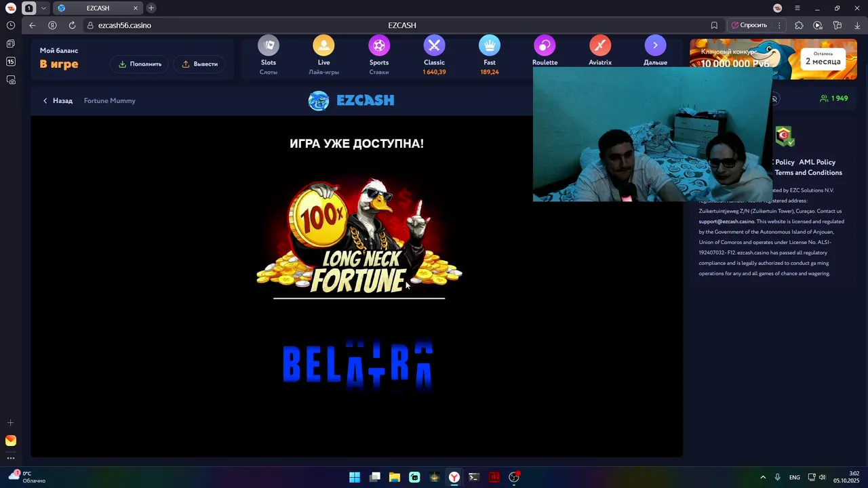Click the Пополнить deposit button

[x=140, y=64]
